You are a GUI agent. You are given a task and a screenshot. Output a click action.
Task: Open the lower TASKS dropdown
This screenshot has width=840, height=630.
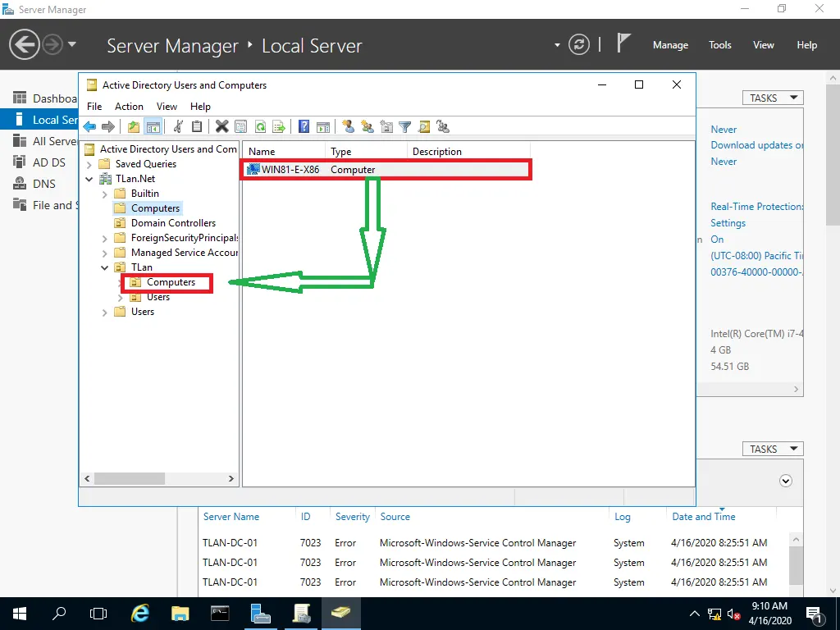click(773, 449)
